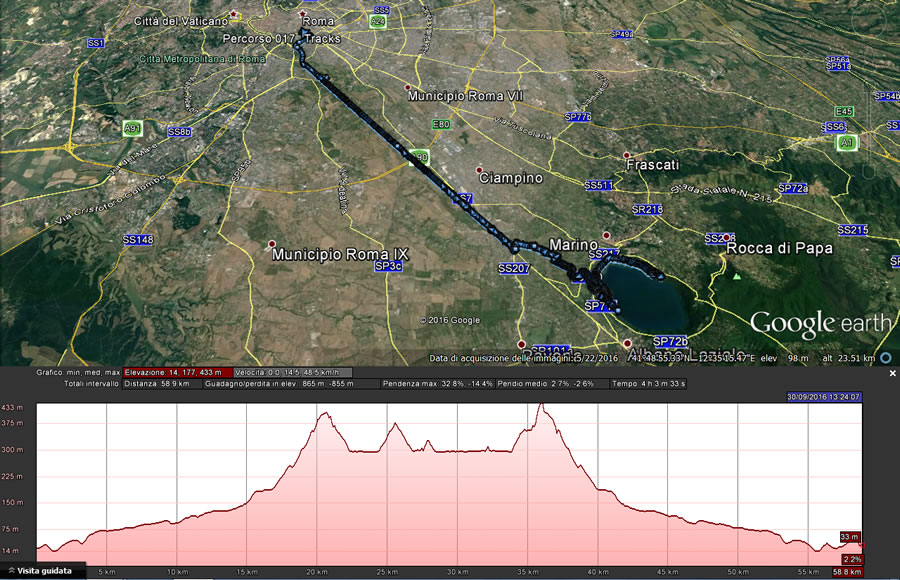The image size is (900, 580).
Task: Click the Ciampino place marker
Action: [480, 169]
